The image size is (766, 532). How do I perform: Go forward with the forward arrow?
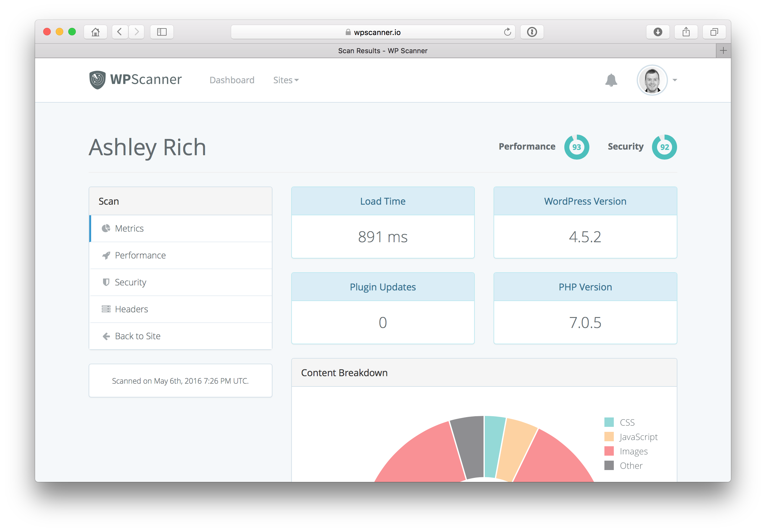pyautogui.click(x=137, y=32)
